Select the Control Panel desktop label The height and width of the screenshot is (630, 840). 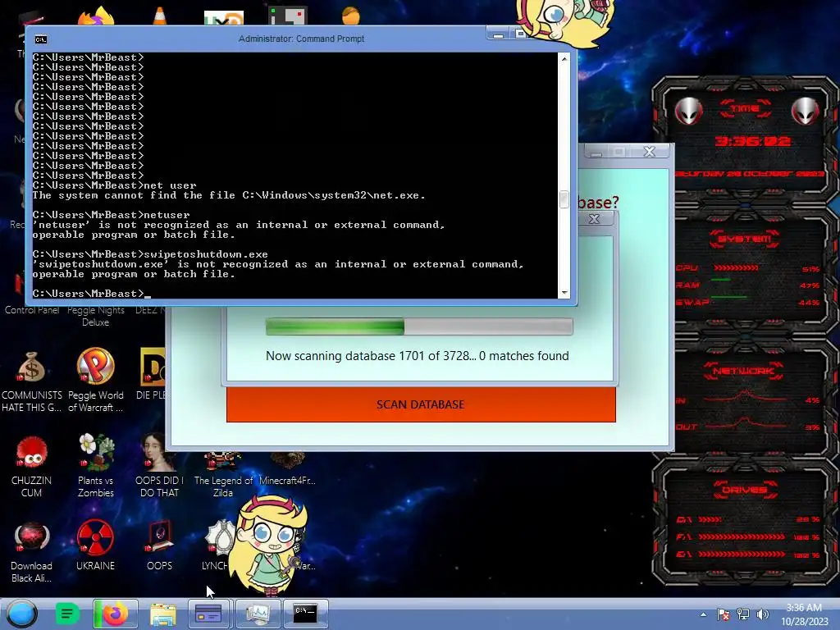32,310
